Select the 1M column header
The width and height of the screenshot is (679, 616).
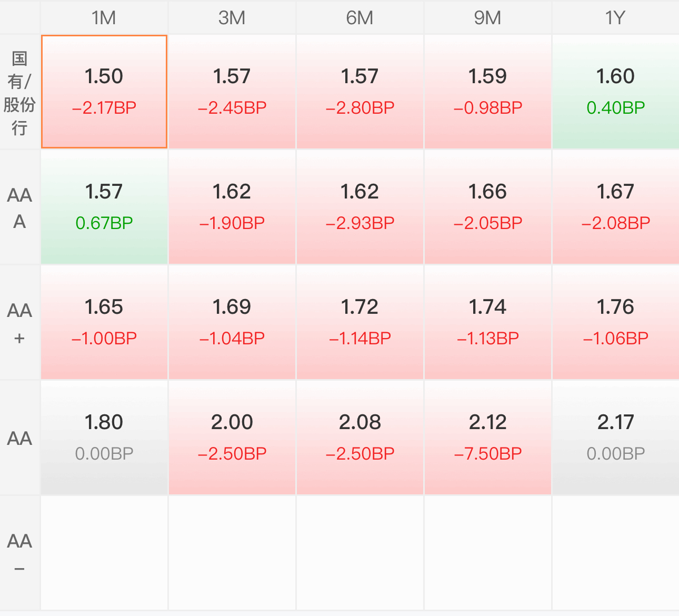click(x=104, y=17)
